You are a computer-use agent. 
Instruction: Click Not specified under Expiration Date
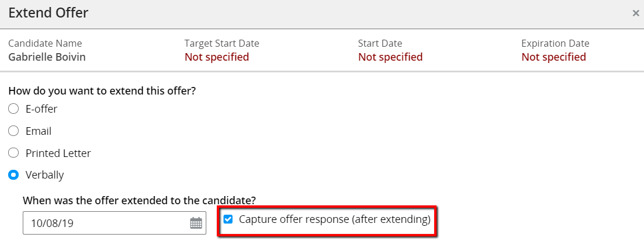(x=554, y=57)
